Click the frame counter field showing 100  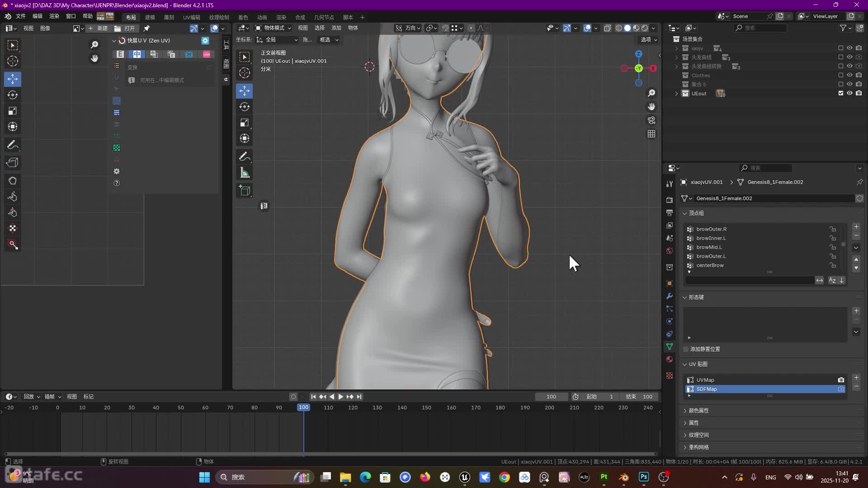coord(551,396)
